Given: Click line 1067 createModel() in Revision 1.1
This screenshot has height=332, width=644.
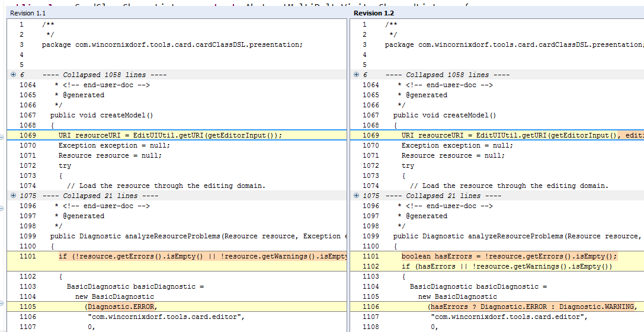Looking at the screenshot, I should tap(101, 116).
